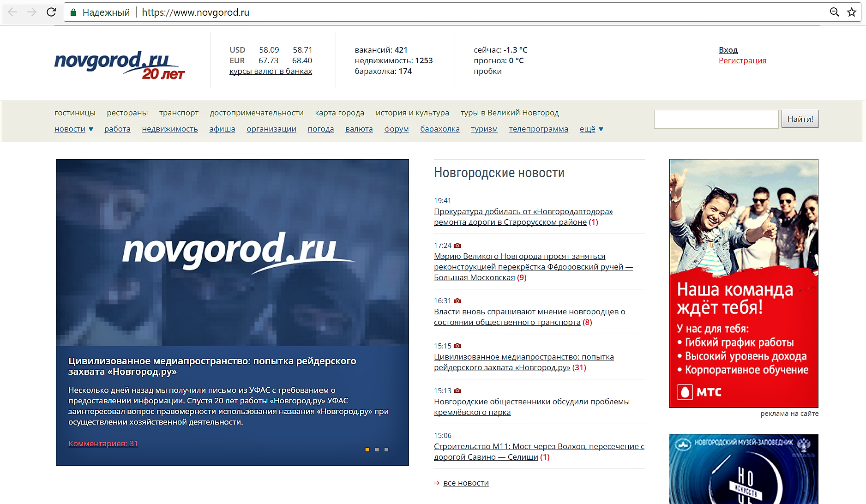
Task: Click camera icon next to 17:24 news
Action: 457,246
